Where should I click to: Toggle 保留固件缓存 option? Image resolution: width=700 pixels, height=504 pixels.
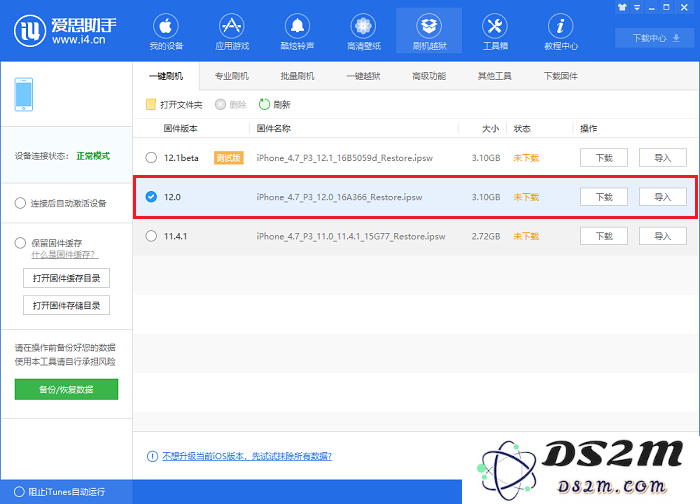pos(20,243)
